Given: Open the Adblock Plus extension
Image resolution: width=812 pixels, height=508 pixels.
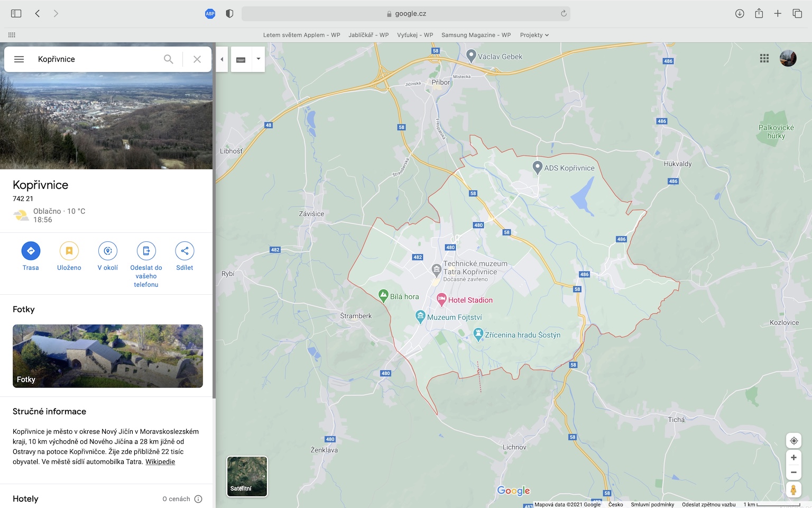Looking at the screenshot, I should point(210,14).
